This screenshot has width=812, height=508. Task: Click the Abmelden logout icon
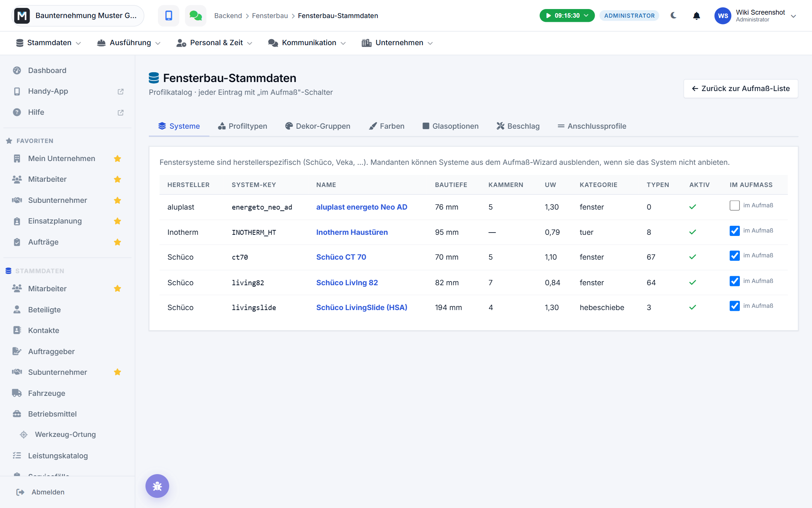pos(20,492)
